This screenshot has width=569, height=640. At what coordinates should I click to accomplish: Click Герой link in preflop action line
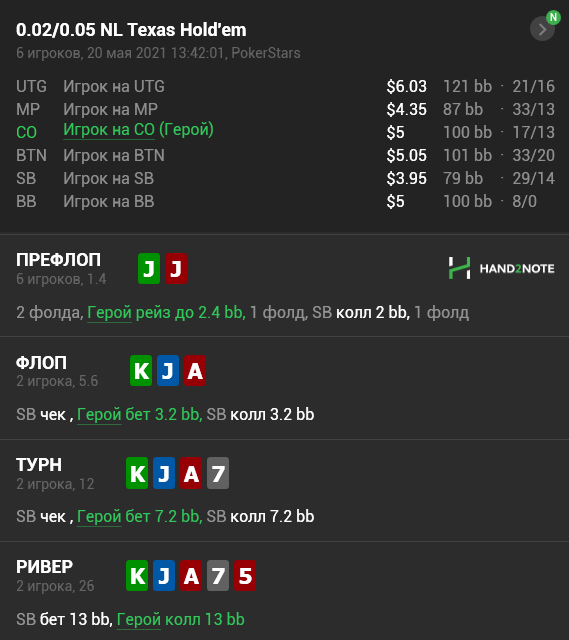coord(109,313)
